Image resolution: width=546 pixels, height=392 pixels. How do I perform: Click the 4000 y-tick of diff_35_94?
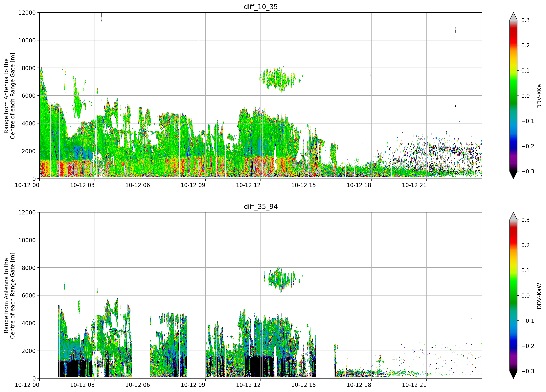click(29, 323)
